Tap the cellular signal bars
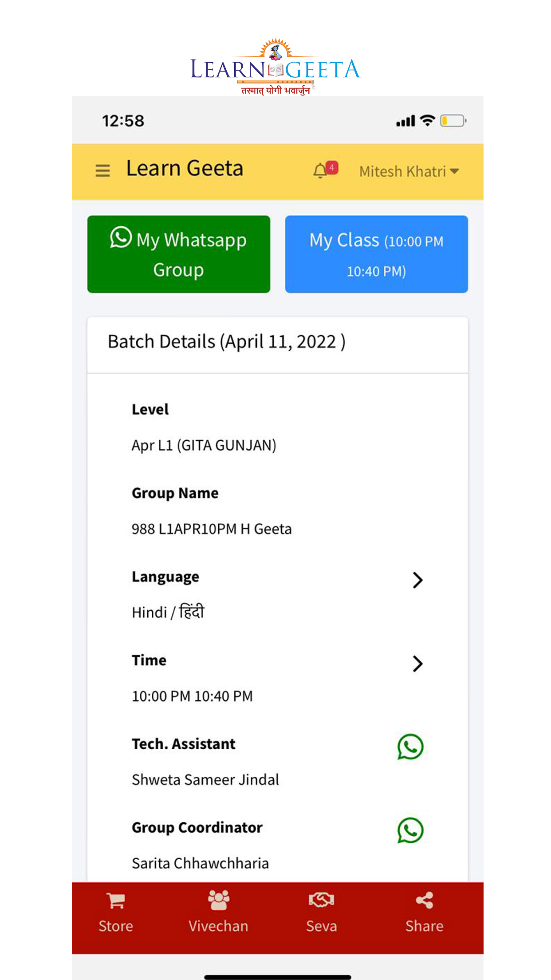Screen dimensions: 551x980 (405, 121)
